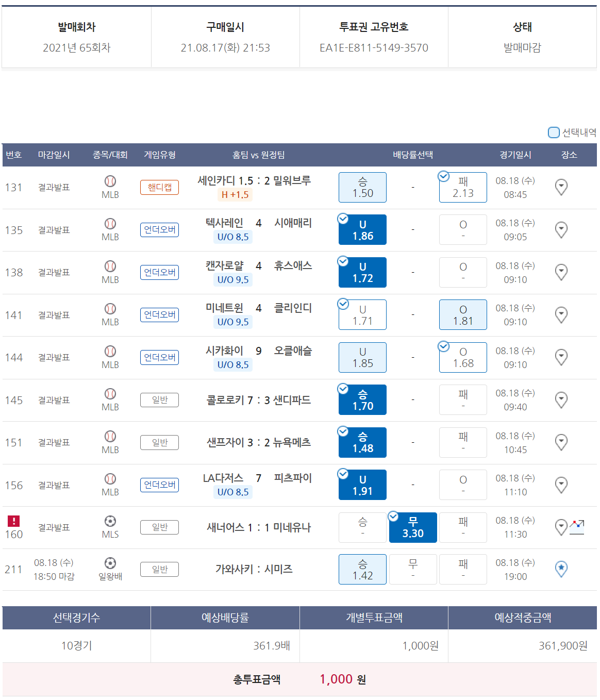Viewport: 600px width, 700px height.
Task: Click 18:50 마감 deadline in row 211
Action: [54, 576]
